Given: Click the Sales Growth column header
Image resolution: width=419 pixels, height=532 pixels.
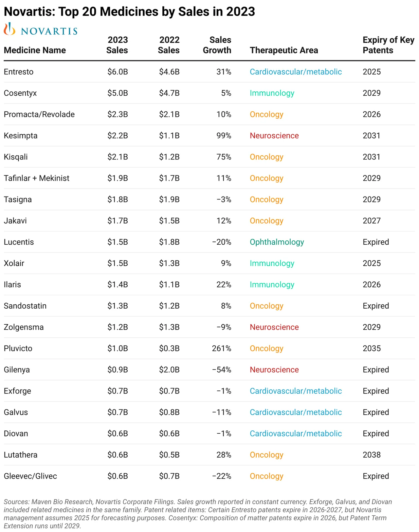Looking at the screenshot, I should click(x=217, y=45).
